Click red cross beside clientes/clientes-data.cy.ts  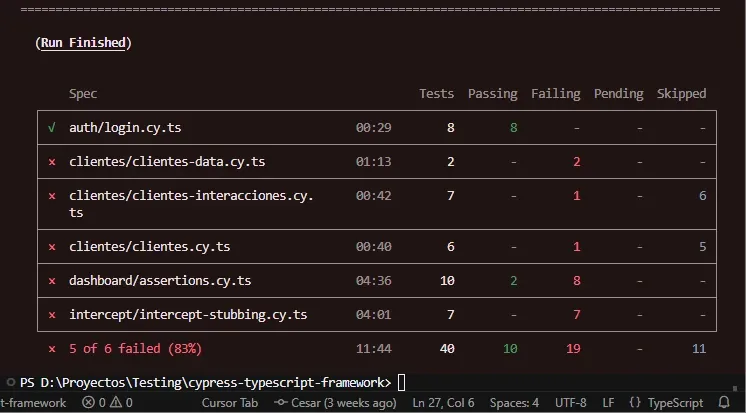tap(52, 162)
